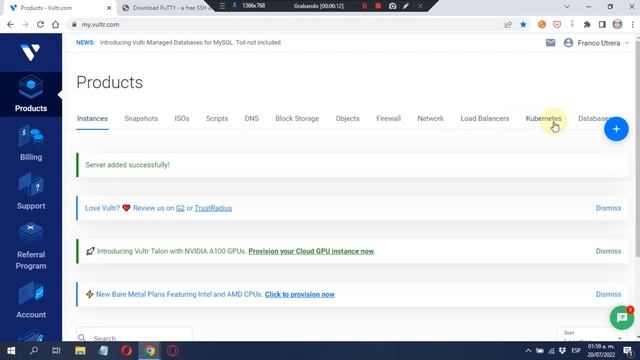Open Chrome profile avatar
The width and height of the screenshot is (640, 360).
tap(617, 24)
